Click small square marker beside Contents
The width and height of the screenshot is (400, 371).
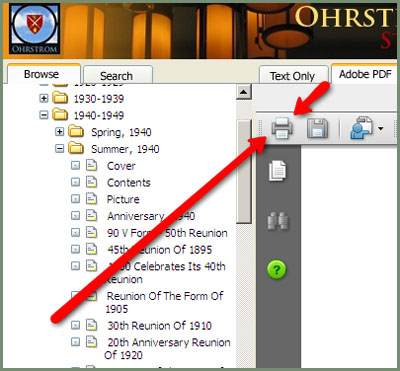[x=76, y=182]
